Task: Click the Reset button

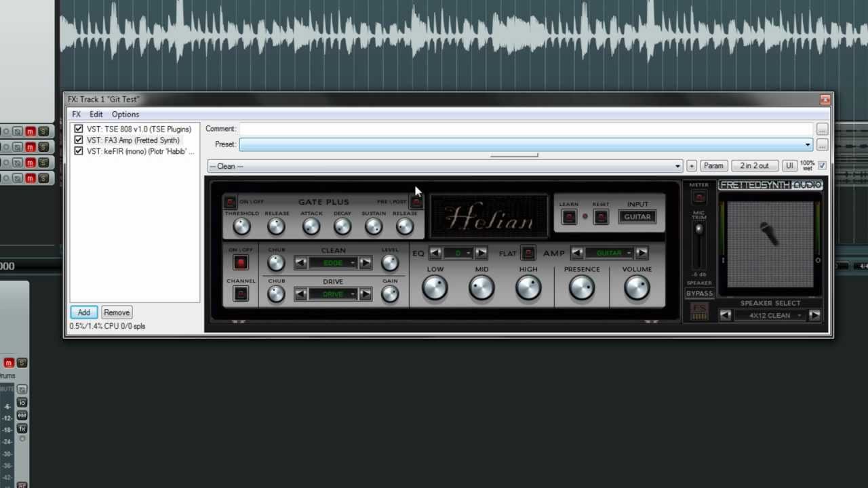Action: [600, 217]
